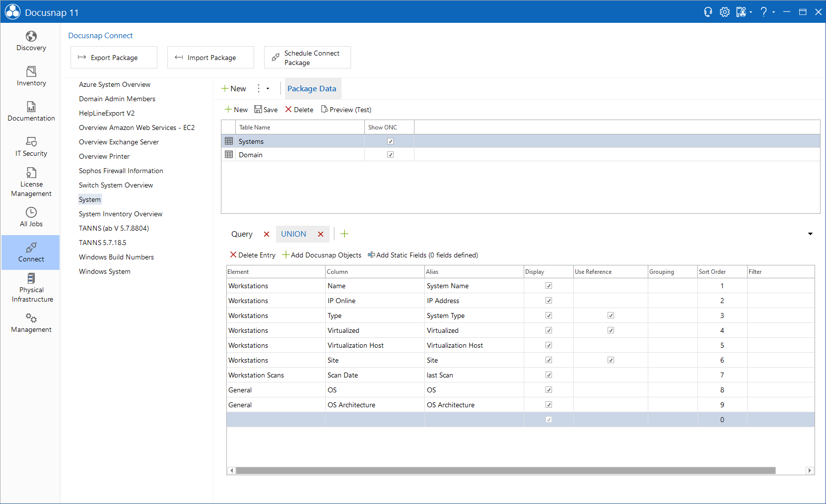The width and height of the screenshot is (826, 504).
Task: Toggle Show ONC for Domain table
Action: tap(390, 155)
